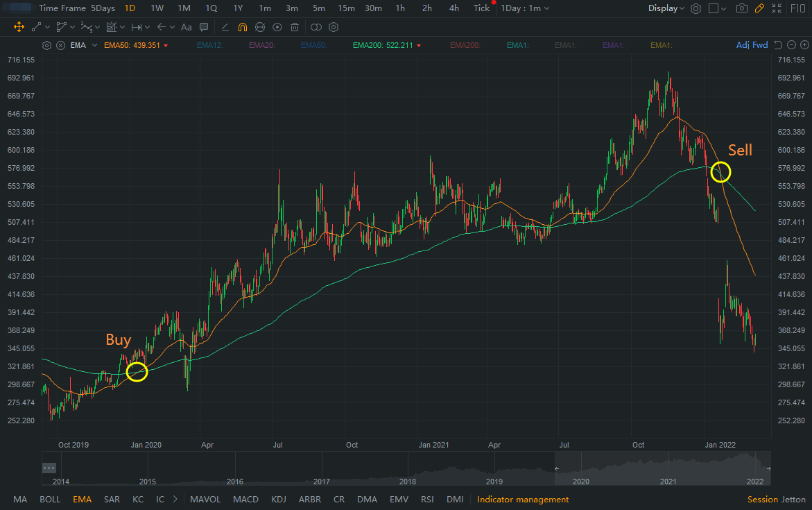Viewport: 812px width, 510px height.
Task: Toggle the magnet snapping mode
Action: [243, 27]
